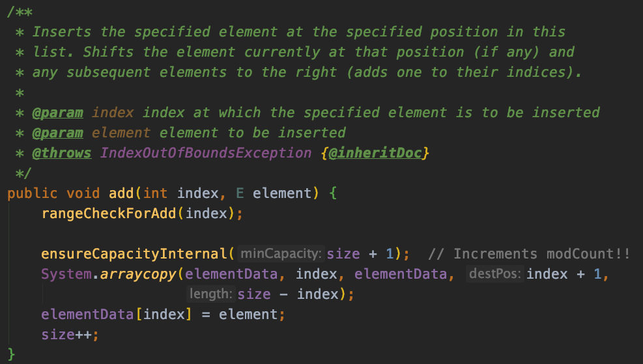Click IndexOutOfBoundsException in the javadoc
The image size is (643, 364).
206,153
